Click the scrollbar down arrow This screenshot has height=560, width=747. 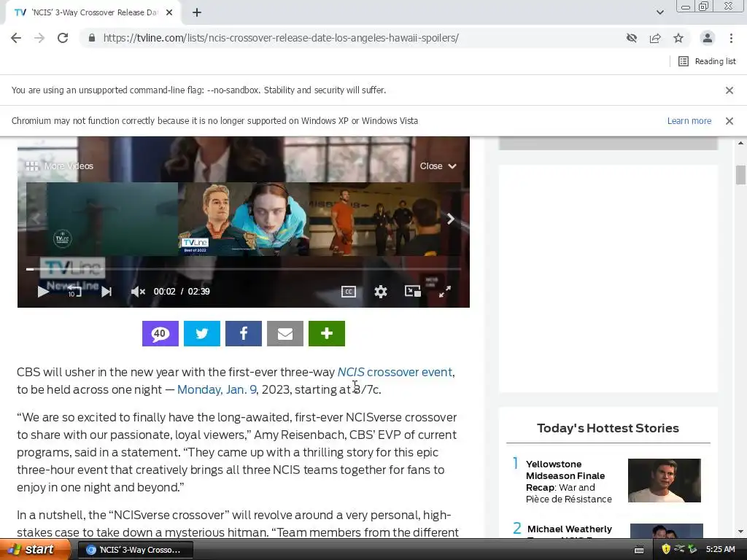740,532
